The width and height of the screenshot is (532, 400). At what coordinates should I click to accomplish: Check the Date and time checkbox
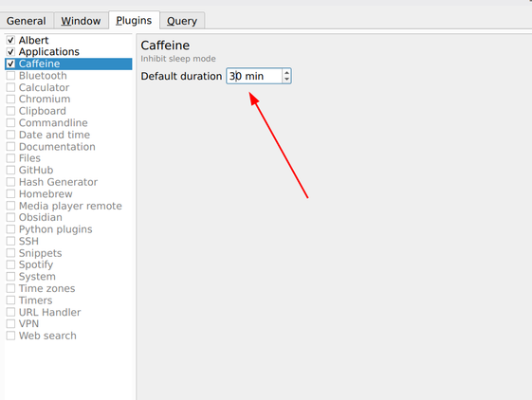pos(10,135)
